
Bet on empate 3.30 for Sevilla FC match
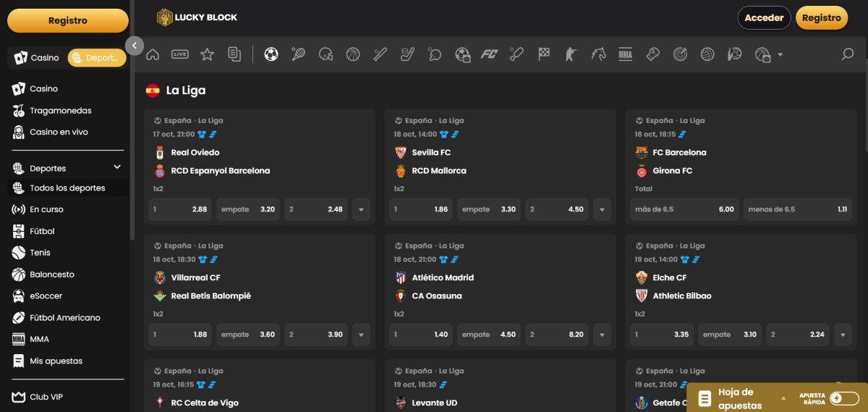(488, 209)
